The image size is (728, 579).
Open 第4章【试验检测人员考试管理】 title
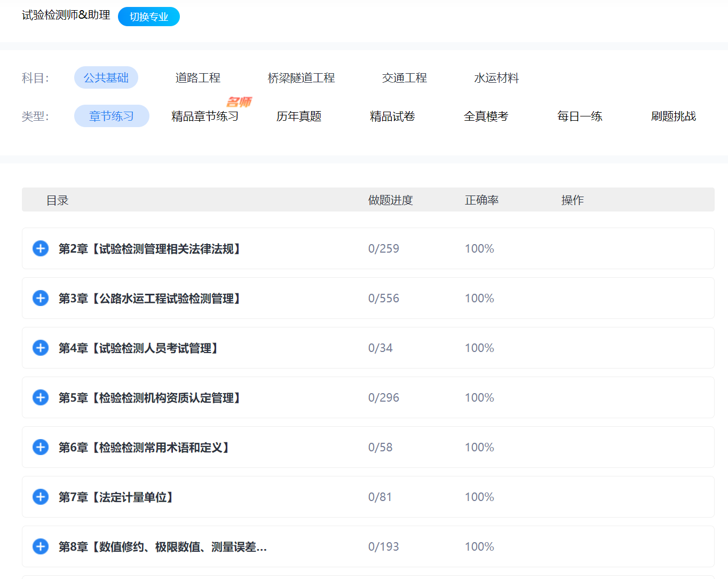[138, 348]
